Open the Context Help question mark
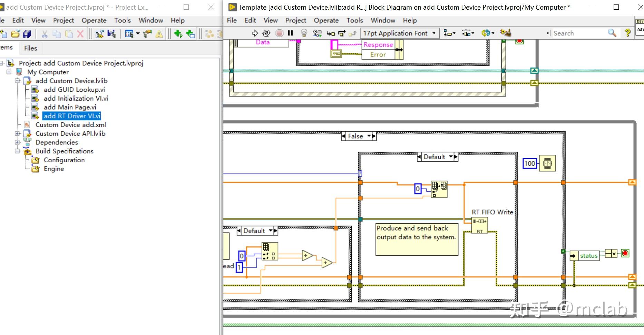 click(x=628, y=33)
